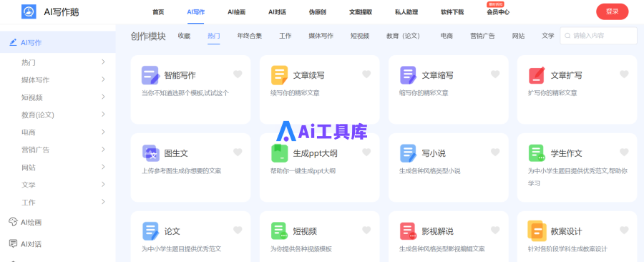The height and width of the screenshot is (262, 644).
Task: Favorite the 文章缩写 card with heart
Action: pos(495,74)
